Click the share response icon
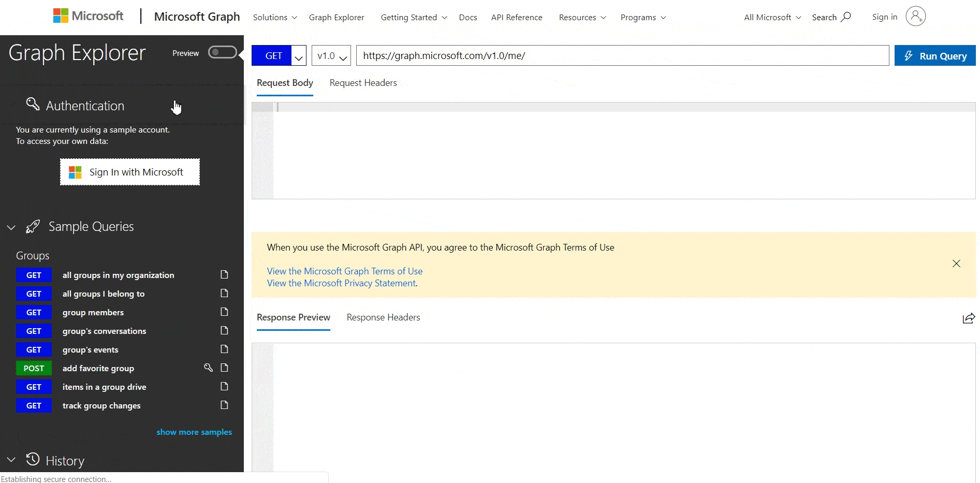 pos(969,318)
